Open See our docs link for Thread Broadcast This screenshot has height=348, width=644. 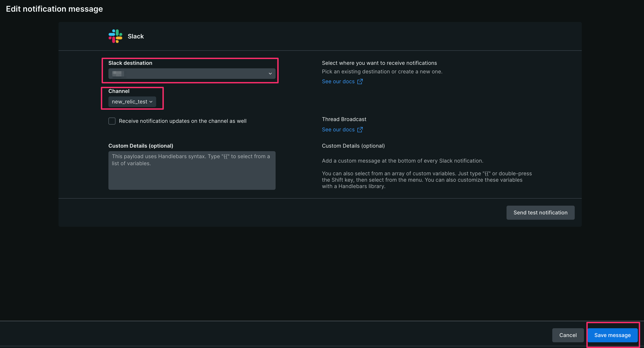click(x=338, y=130)
